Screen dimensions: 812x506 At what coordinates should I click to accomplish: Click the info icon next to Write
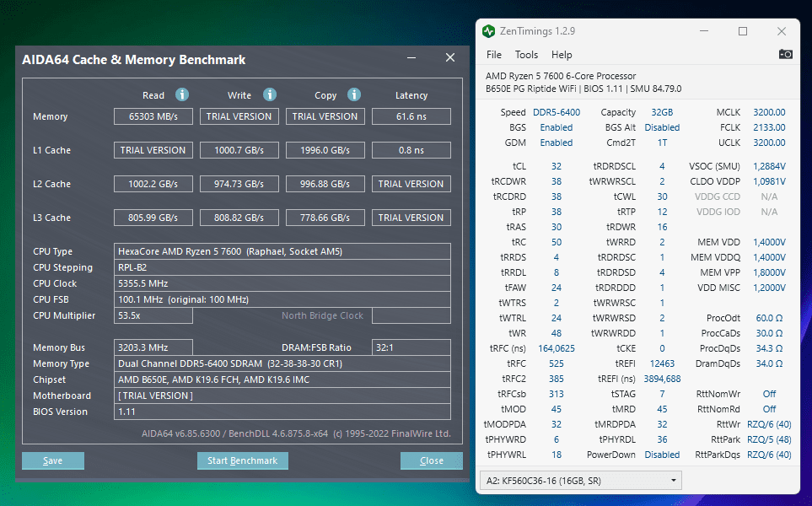click(x=269, y=94)
